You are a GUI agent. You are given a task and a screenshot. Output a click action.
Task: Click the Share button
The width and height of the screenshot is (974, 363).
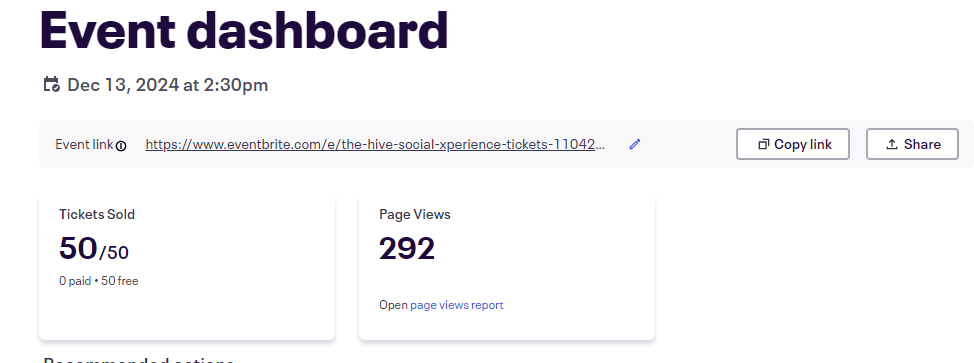click(912, 144)
